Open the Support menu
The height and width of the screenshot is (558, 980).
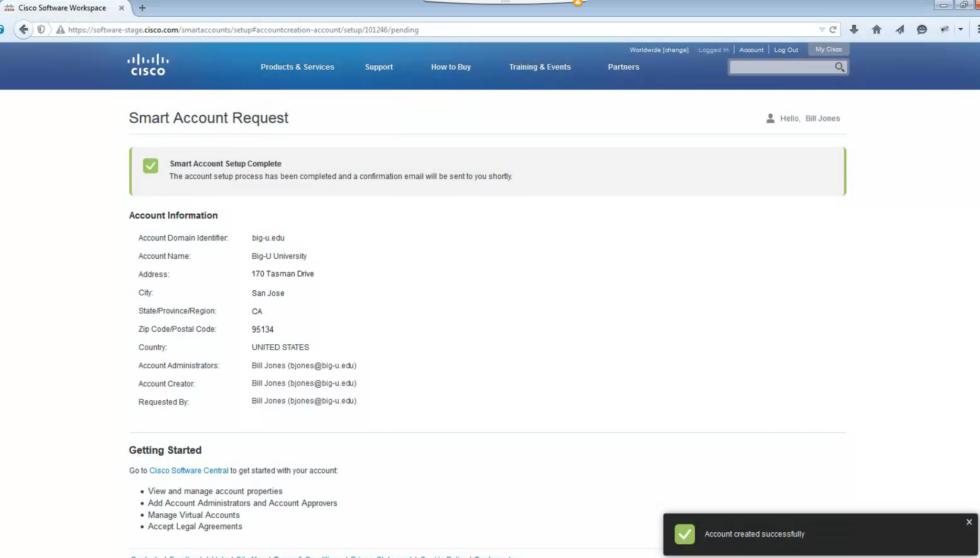tap(379, 67)
